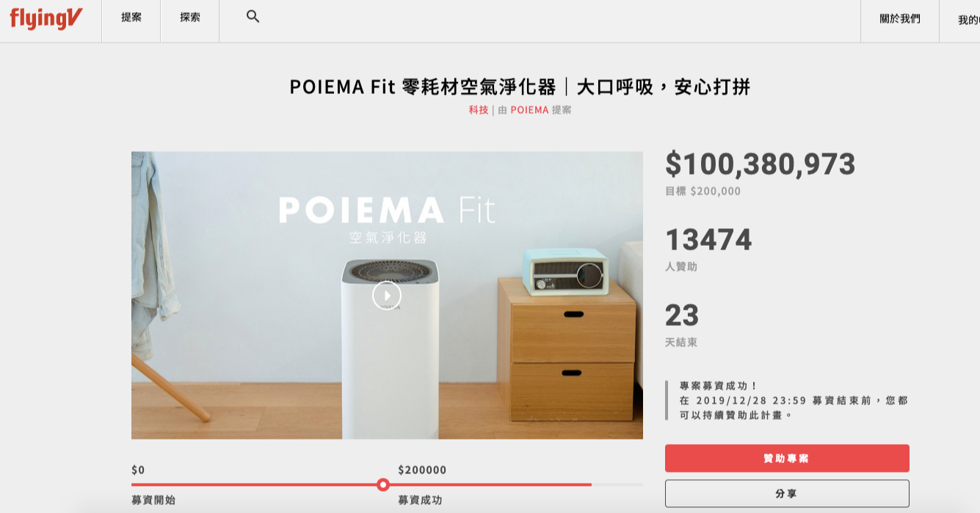Image resolution: width=980 pixels, height=513 pixels.
Task: Click the 23 days remaining counter
Action: (x=682, y=316)
